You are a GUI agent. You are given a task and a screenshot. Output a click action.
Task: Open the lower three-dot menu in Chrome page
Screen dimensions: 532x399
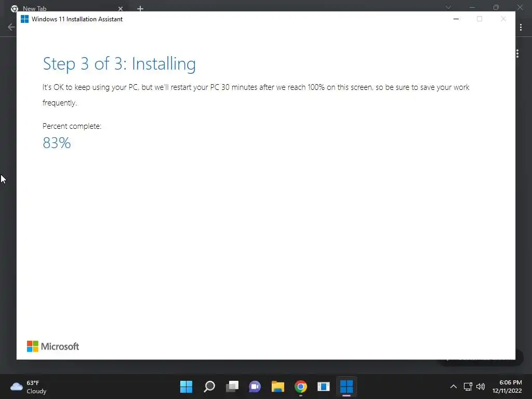[x=517, y=54]
